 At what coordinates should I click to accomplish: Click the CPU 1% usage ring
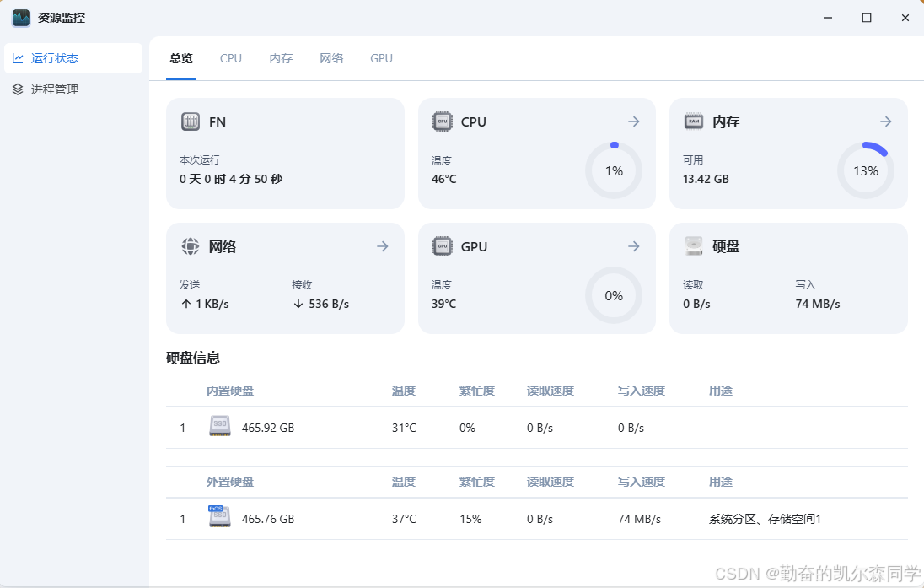614,170
